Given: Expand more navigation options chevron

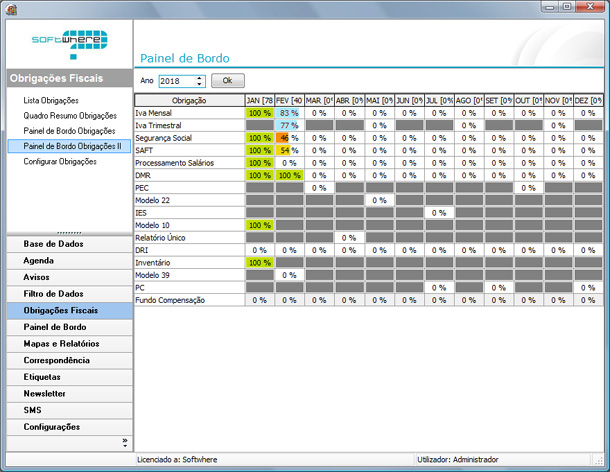Looking at the screenshot, I should point(124,442).
